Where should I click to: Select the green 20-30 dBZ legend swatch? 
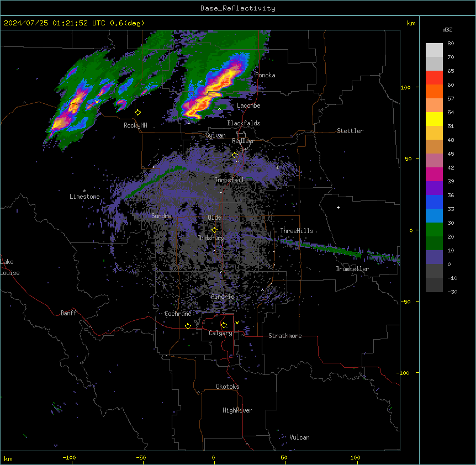click(x=434, y=230)
